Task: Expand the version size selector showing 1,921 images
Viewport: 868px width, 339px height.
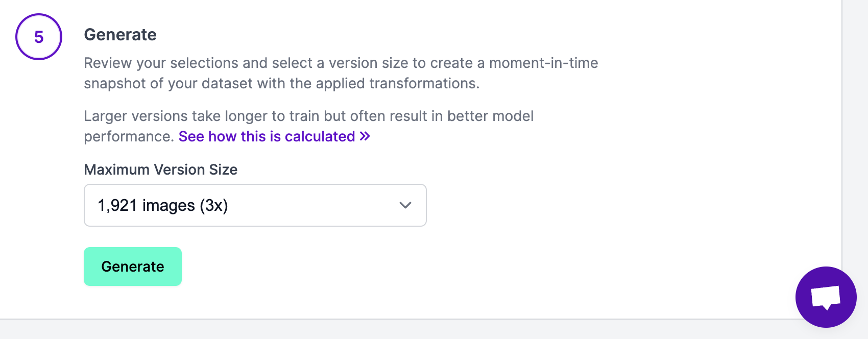Action: pos(255,205)
